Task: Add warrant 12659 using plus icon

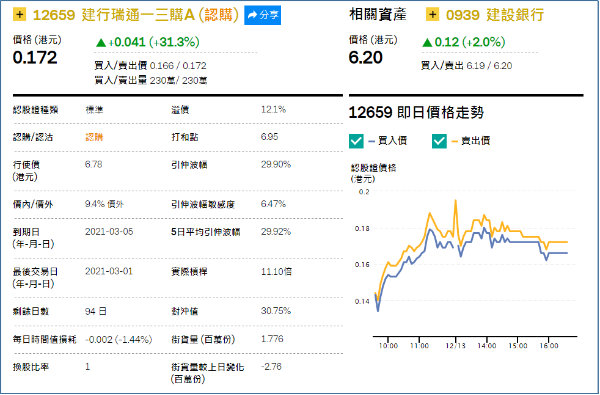Action: [x=20, y=15]
